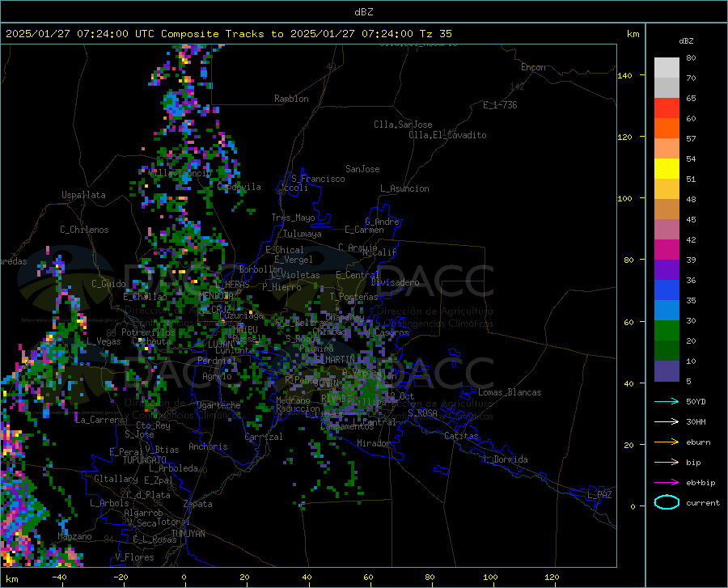Pick the light gray swatch below 80
728x588 pixels.
(x=667, y=68)
